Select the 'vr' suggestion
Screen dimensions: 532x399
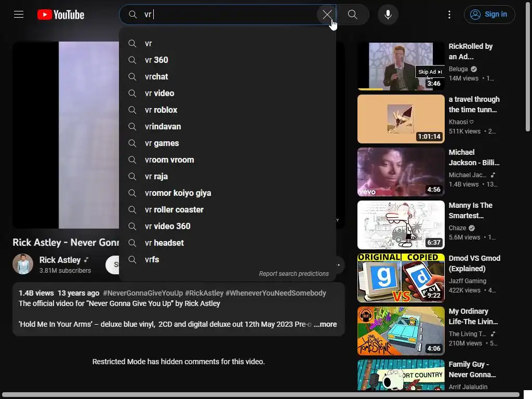tap(228, 44)
